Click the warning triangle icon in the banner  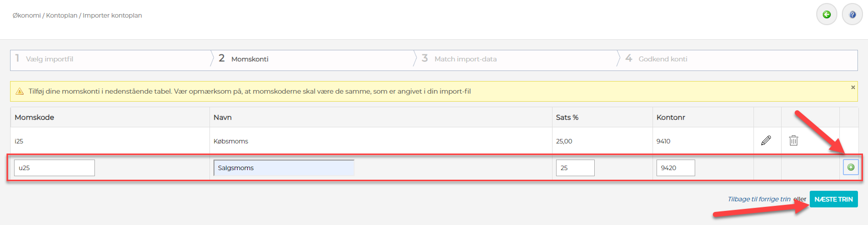point(20,91)
